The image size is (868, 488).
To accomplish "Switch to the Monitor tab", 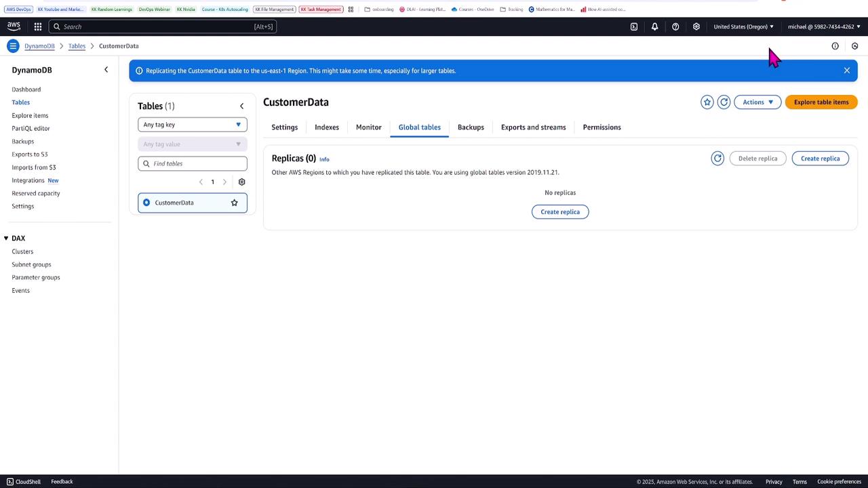I will (369, 127).
